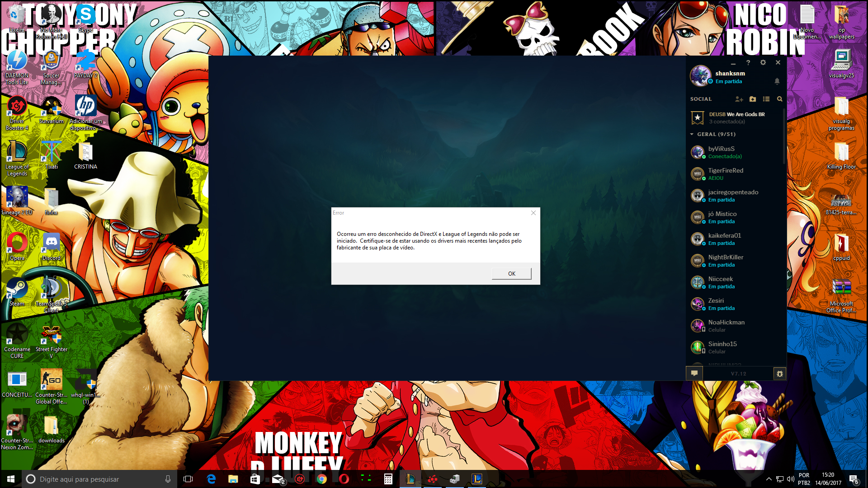
Task: Select PAYDAY 2 desktop icon
Action: (85, 64)
